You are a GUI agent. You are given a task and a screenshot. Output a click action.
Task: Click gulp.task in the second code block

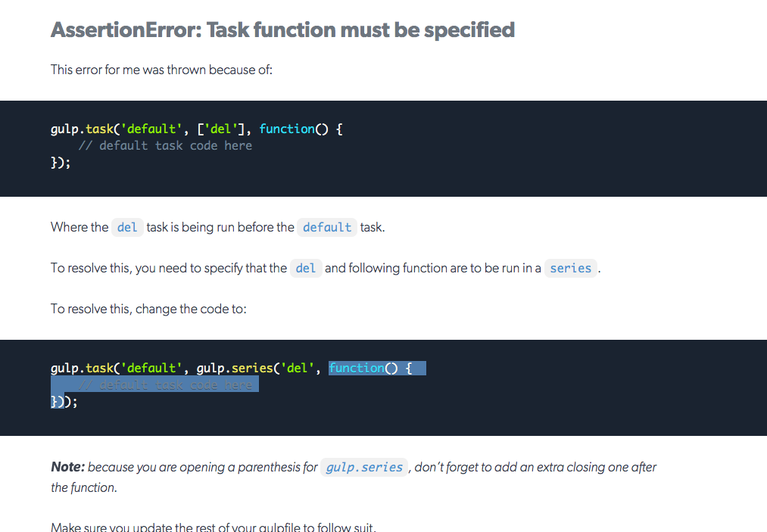[81, 369]
